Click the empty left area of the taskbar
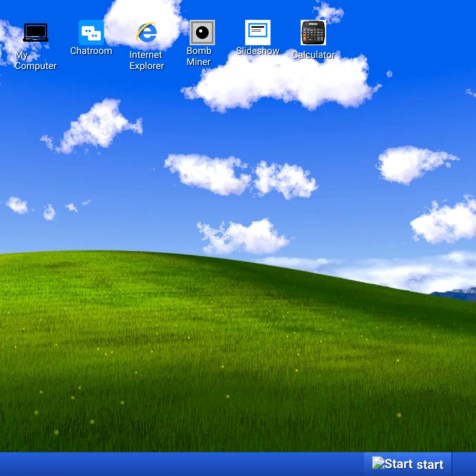 [159, 464]
